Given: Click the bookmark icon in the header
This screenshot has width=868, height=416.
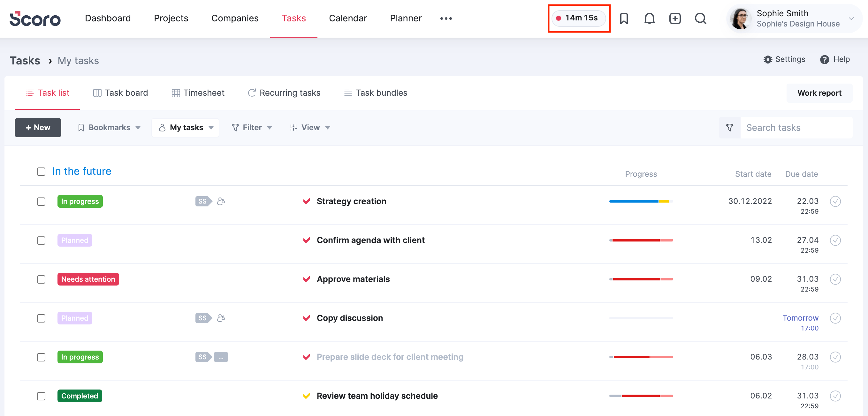Looking at the screenshot, I should 624,19.
